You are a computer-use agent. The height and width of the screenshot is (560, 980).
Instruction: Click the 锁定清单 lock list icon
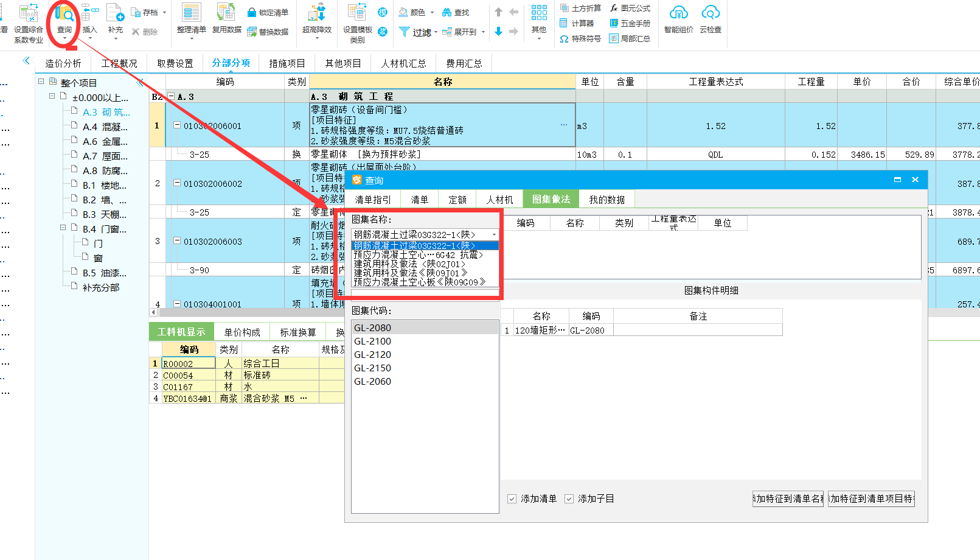tap(251, 12)
